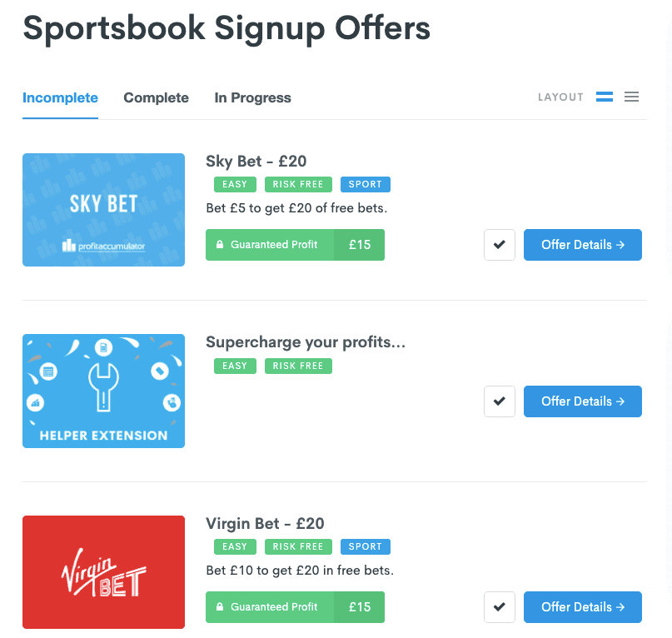This screenshot has height=638, width=672.
Task: Switch to card layout view icon
Action: coord(605,97)
